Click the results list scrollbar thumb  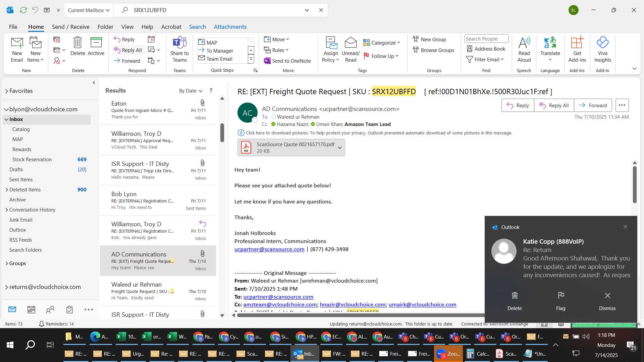[222, 133]
